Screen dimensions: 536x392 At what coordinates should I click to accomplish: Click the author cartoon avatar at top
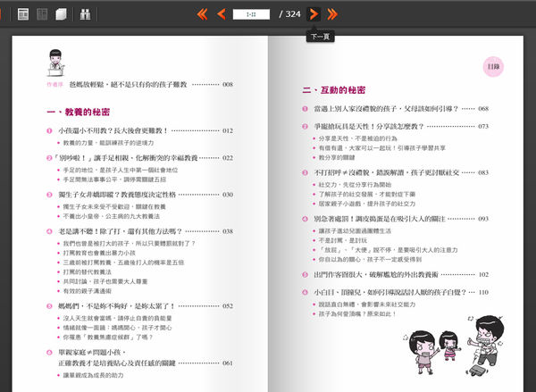[55, 63]
